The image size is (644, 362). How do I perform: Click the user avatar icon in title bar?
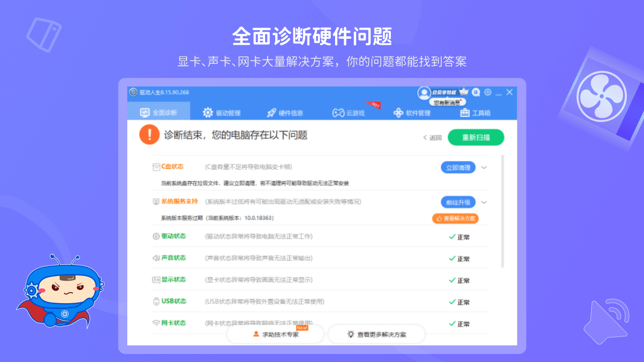(x=424, y=93)
